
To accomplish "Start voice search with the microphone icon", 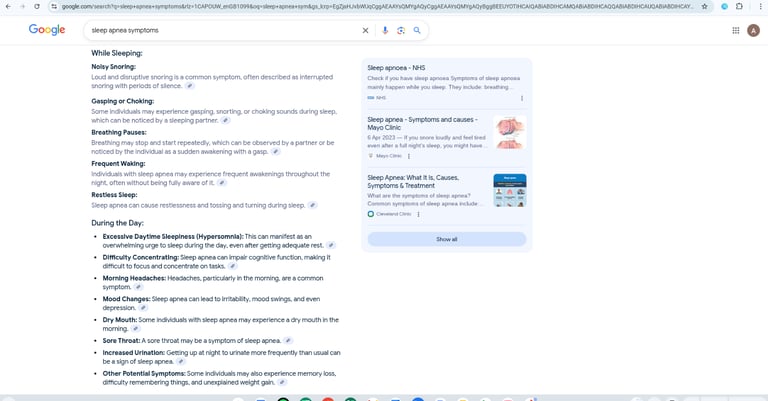I will (385, 30).
